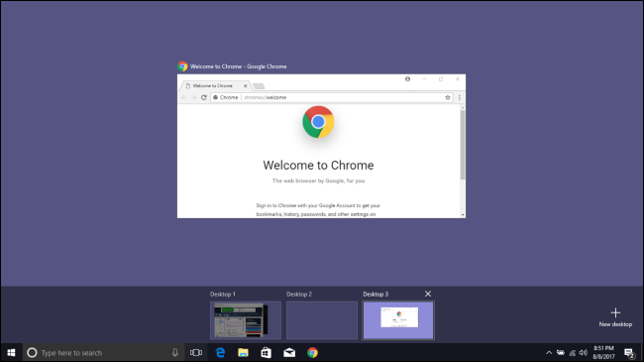Add a New desktop
This screenshot has height=362, width=644.
click(615, 317)
